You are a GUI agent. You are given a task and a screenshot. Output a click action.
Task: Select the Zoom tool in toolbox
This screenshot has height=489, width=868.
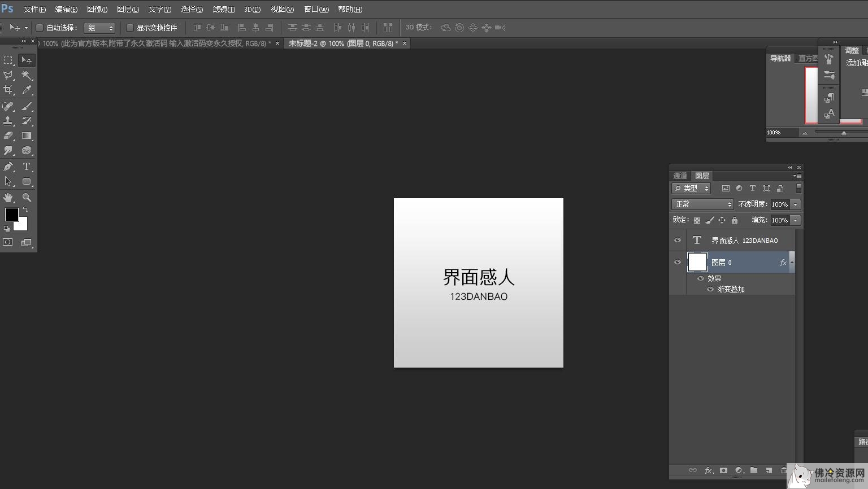[x=27, y=198]
